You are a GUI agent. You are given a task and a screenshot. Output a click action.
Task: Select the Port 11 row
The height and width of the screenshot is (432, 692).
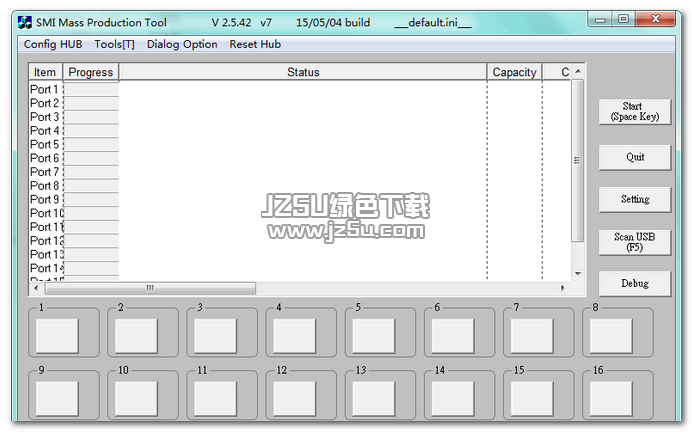point(300,227)
